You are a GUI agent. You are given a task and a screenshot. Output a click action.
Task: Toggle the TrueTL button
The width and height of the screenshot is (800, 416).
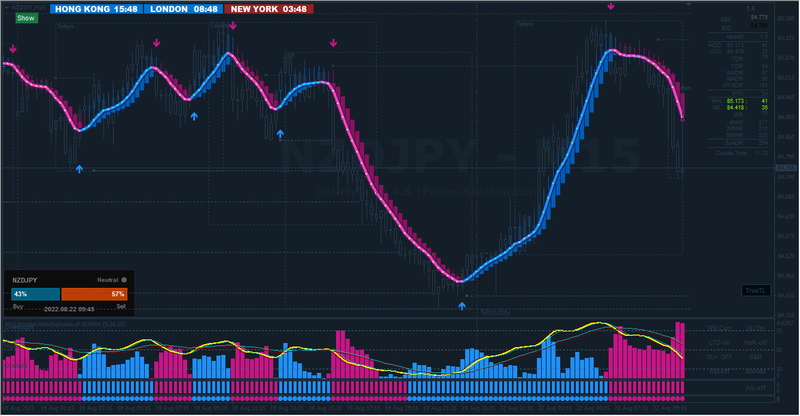coord(755,290)
